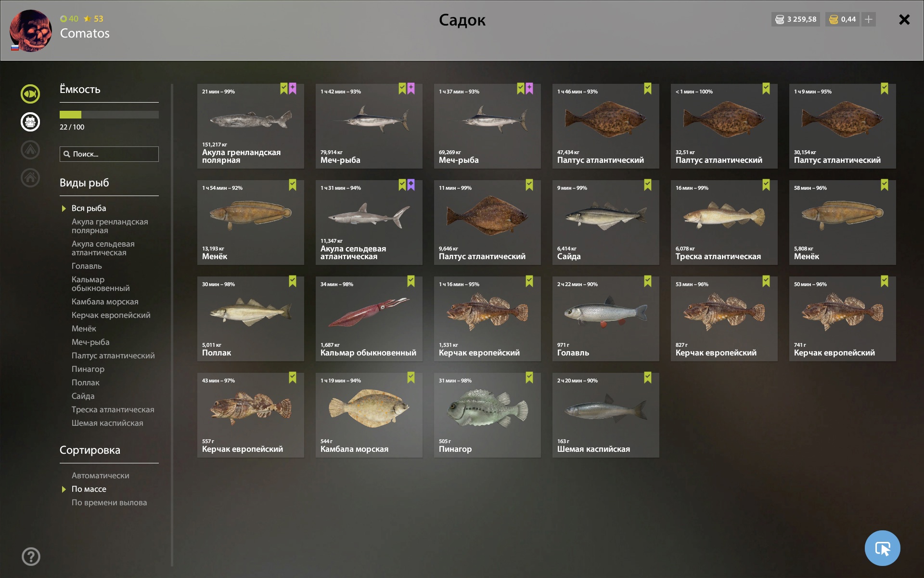The height and width of the screenshot is (578, 924).
Task: Click the help question mark icon
Action: click(x=31, y=556)
